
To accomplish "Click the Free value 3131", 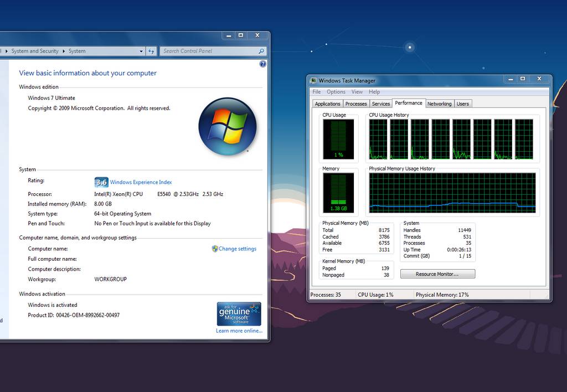I will click(x=384, y=250).
